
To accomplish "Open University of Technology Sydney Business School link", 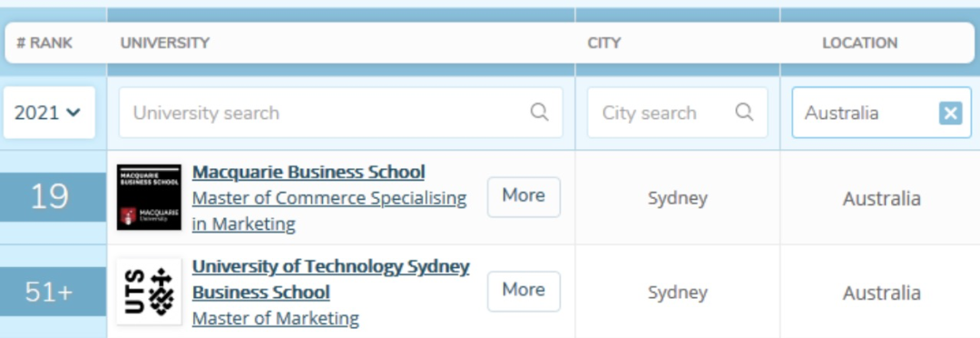I will pyautogui.click(x=330, y=279).
